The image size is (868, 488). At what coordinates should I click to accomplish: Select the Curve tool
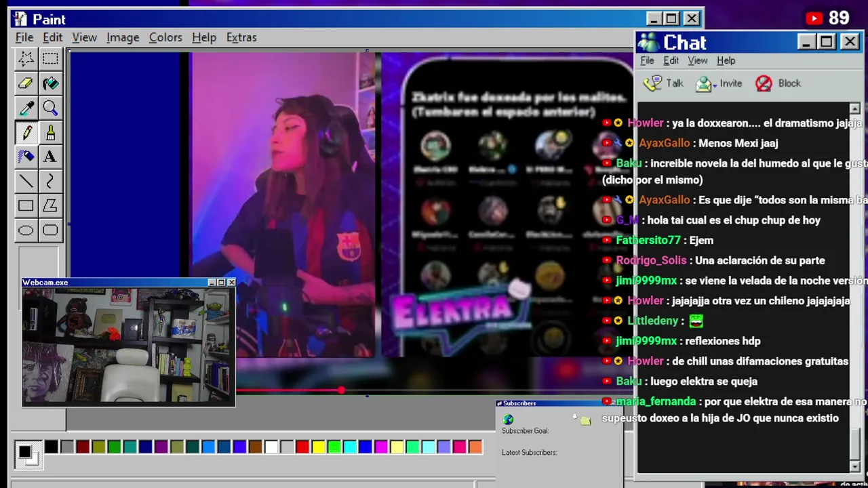50,181
